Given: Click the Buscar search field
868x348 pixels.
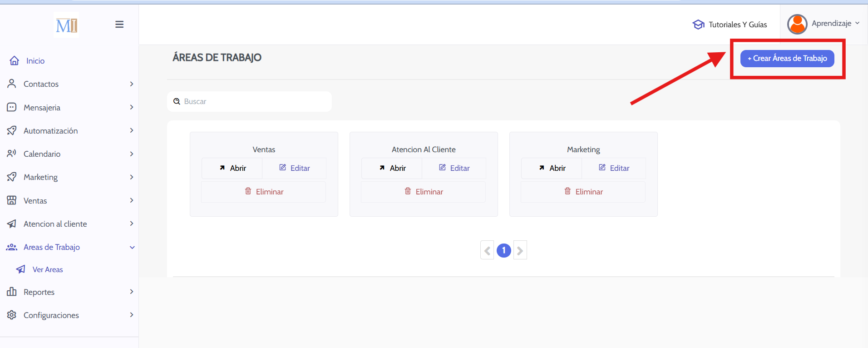Looking at the screenshot, I should click(254, 101).
